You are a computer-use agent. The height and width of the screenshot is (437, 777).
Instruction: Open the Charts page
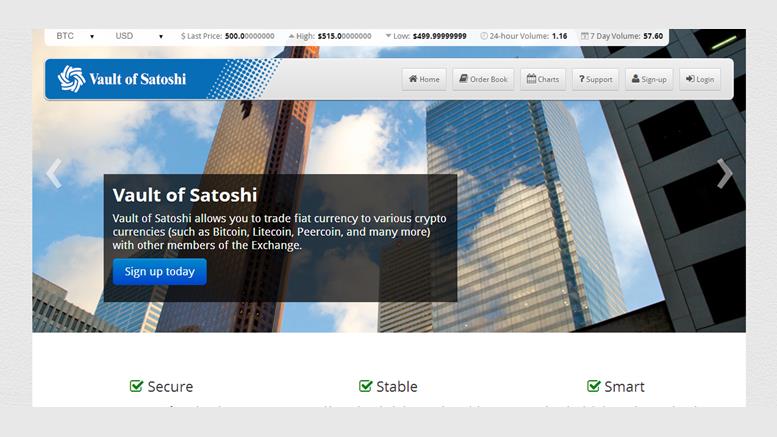coord(543,79)
